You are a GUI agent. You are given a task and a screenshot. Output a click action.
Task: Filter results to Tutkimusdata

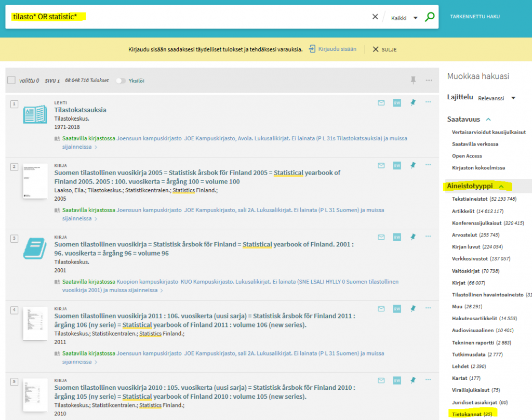pos(477,355)
